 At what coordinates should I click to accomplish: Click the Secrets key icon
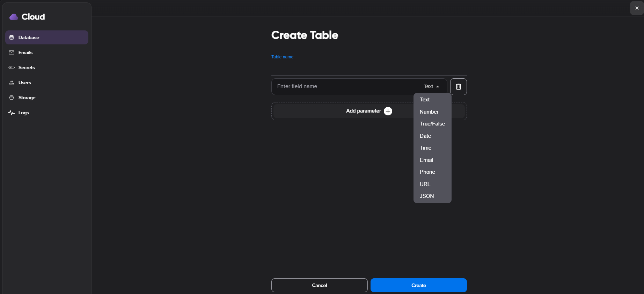point(12,67)
